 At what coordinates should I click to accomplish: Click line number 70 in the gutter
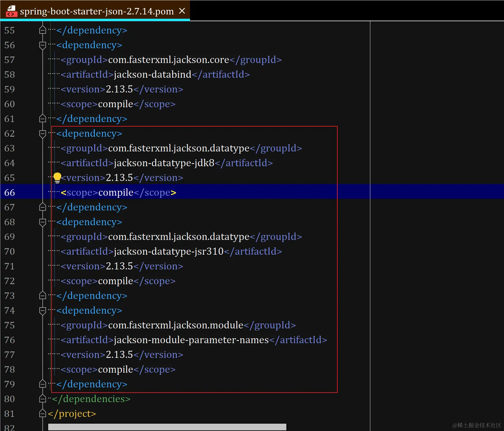pyautogui.click(x=10, y=251)
